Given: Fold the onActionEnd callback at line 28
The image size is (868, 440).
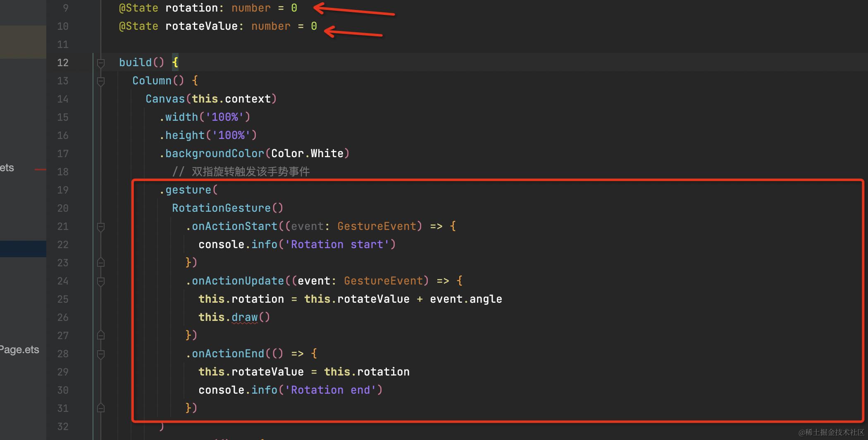Looking at the screenshot, I should click(x=100, y=354).
